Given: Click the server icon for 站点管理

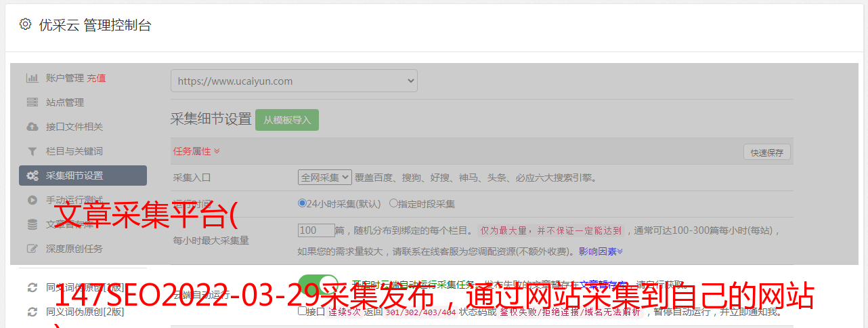Looking at the screenshot, I should tap(32, 102).
